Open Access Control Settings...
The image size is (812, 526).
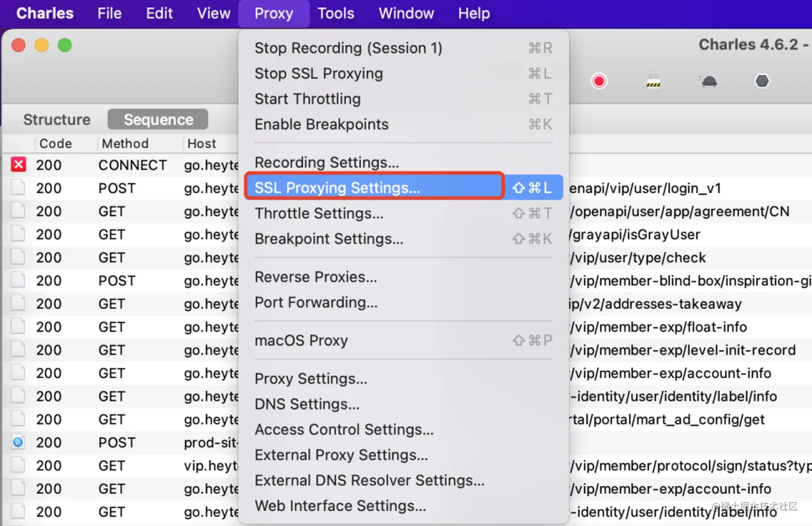point(403,429)
